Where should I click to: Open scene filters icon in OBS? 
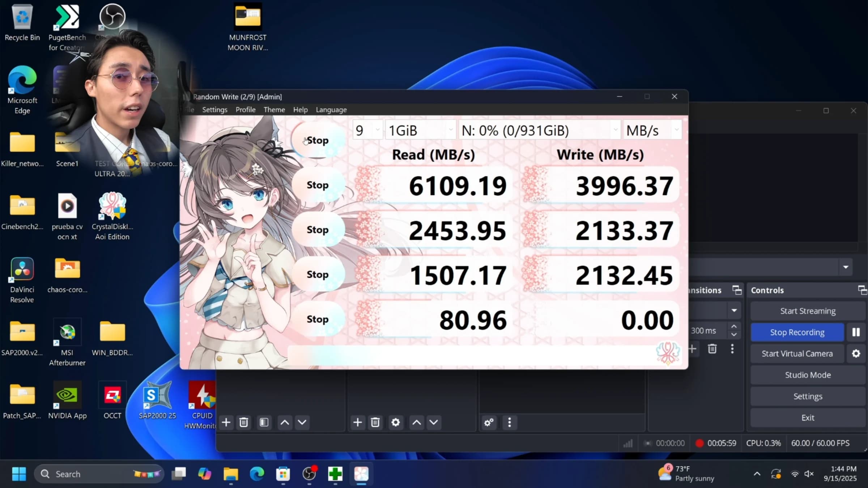pyautogui.click(x=264, y=422)
